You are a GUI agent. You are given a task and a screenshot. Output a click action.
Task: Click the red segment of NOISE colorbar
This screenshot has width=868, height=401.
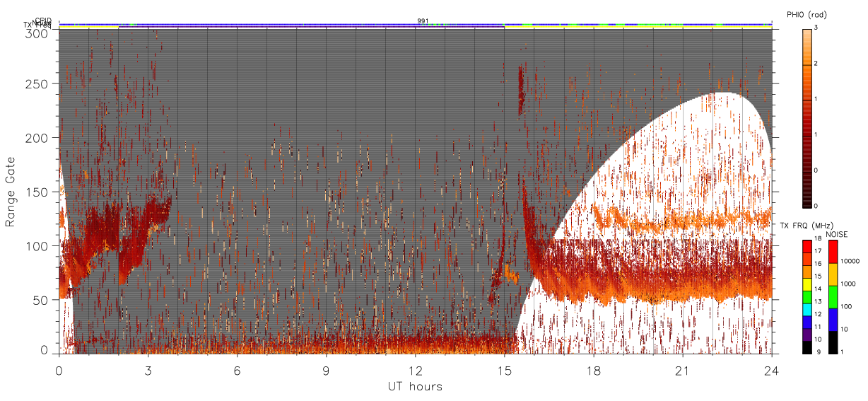pyautogui.click(x=833, y=252)
